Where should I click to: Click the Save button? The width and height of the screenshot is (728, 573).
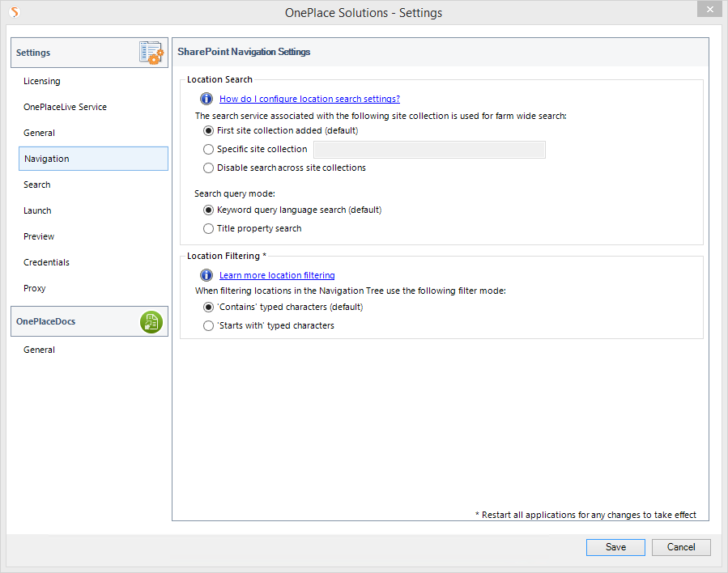point(615,547)
